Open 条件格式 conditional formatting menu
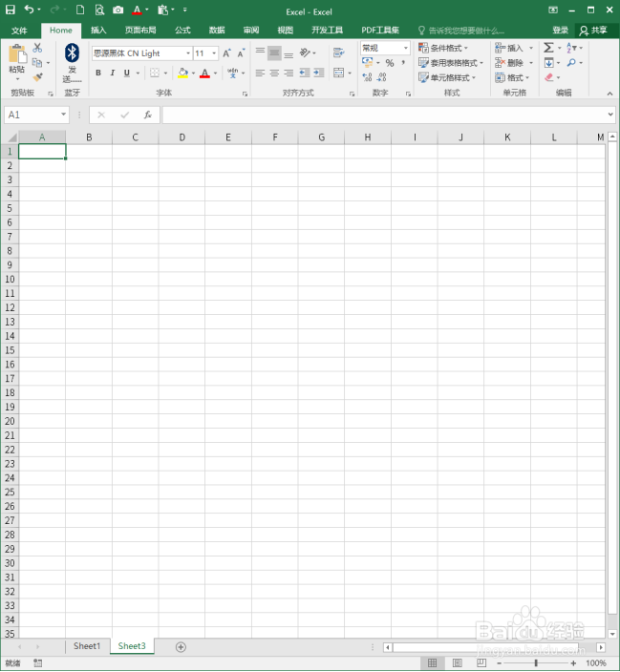The image size is (620, 672). 443,48
